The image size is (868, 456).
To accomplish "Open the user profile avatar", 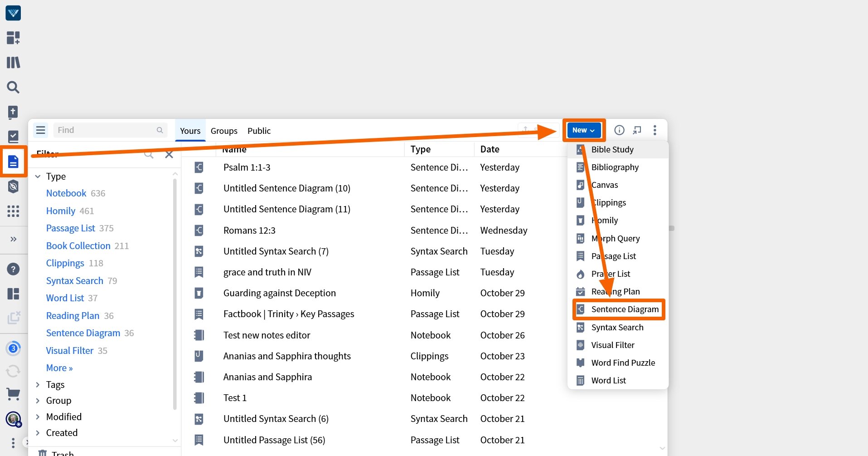I will (x=13, y=419).
